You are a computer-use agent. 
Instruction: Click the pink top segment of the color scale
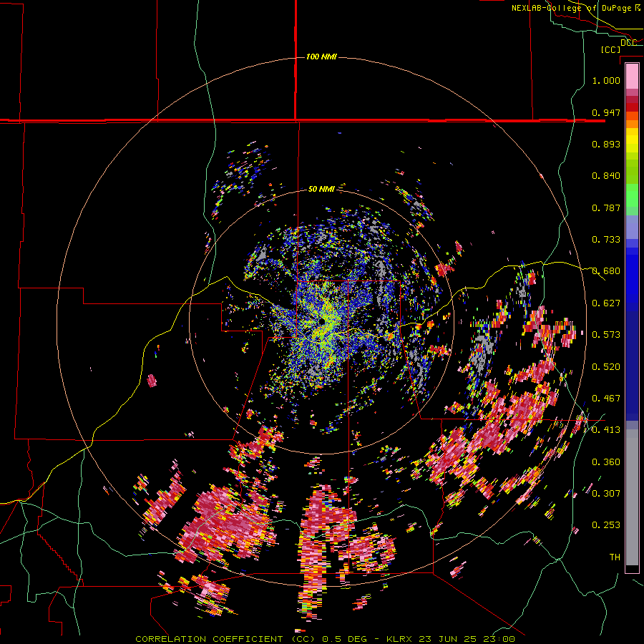click(632, 77)
